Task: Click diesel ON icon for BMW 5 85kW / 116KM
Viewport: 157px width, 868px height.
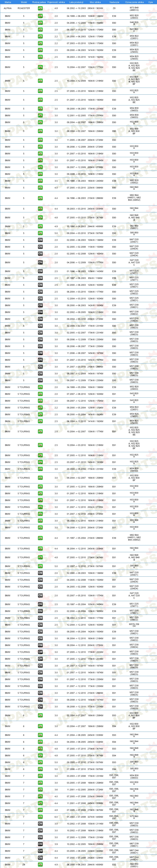Action: point(40,278)
